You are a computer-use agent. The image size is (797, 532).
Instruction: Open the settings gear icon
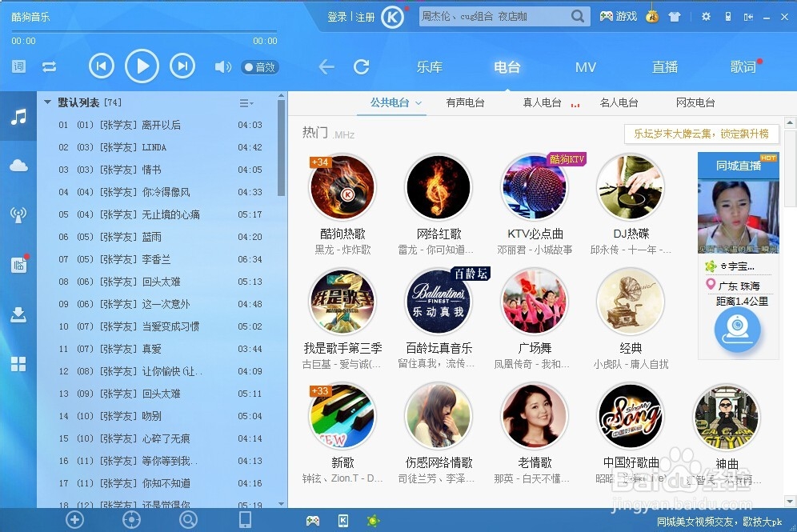tap(706, 16)
